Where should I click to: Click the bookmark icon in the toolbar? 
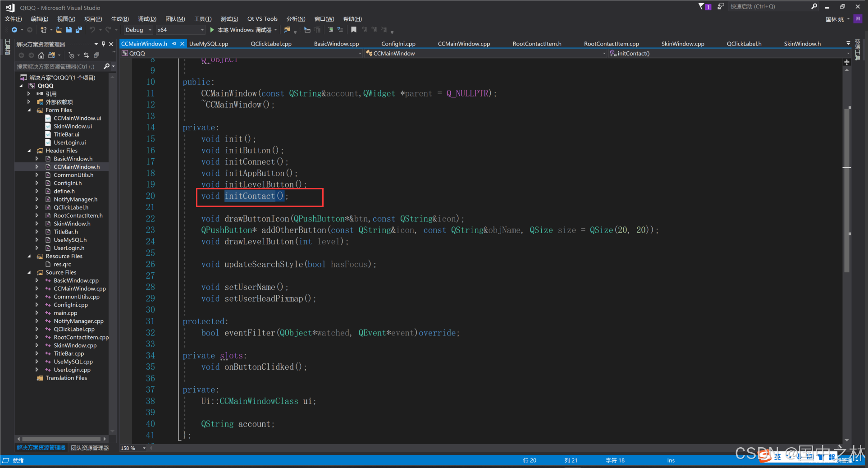354,30
